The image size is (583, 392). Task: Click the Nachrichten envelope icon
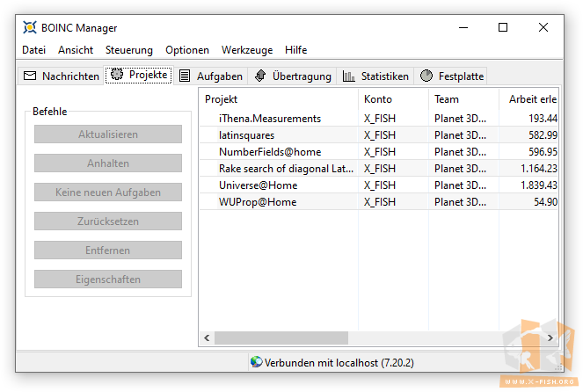30,76
